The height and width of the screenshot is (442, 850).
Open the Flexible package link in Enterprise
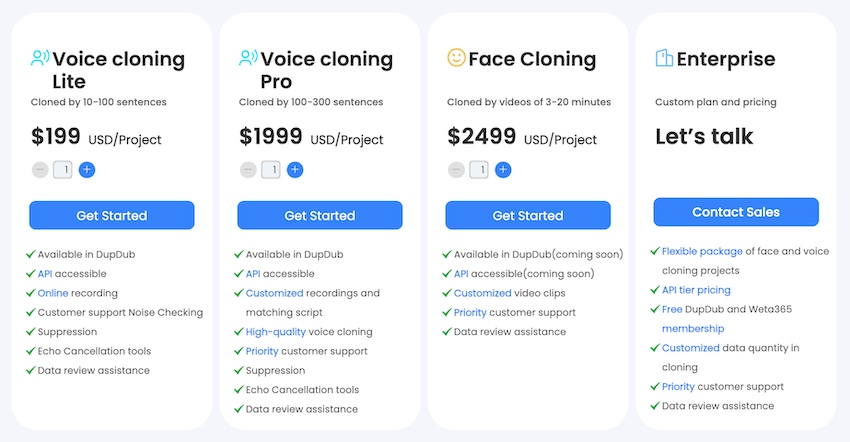click(700, 251)
